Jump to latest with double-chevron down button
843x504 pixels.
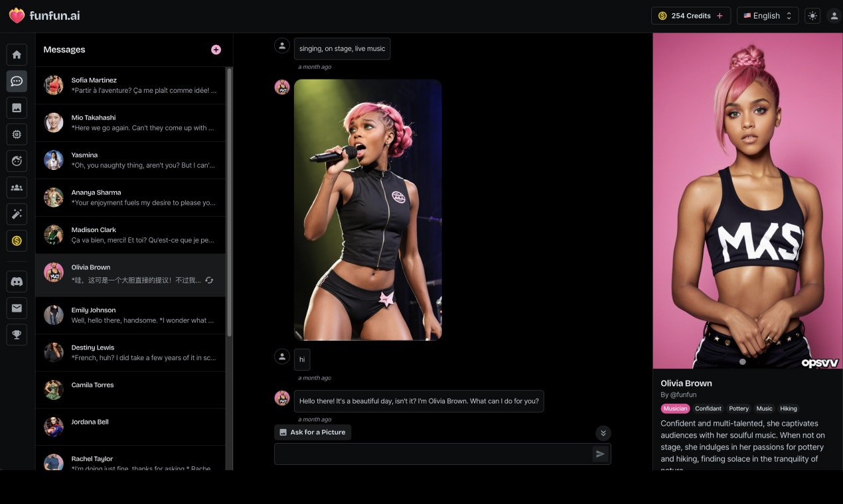(x=603, y=433)
